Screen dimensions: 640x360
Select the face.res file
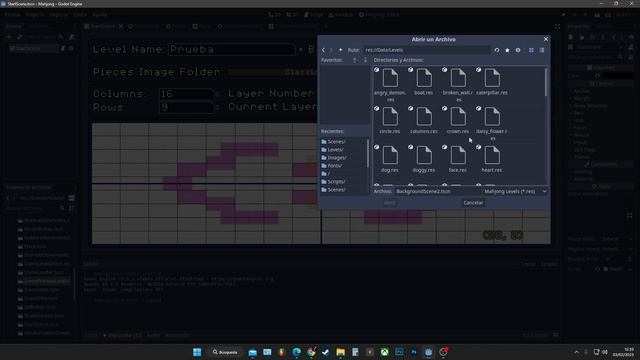(x=458, y=159)
